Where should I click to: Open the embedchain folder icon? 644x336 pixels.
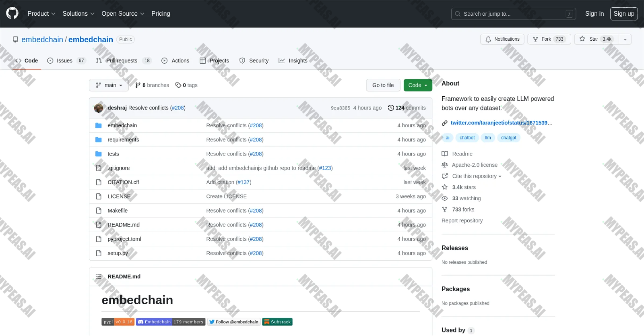pos(99,125)
